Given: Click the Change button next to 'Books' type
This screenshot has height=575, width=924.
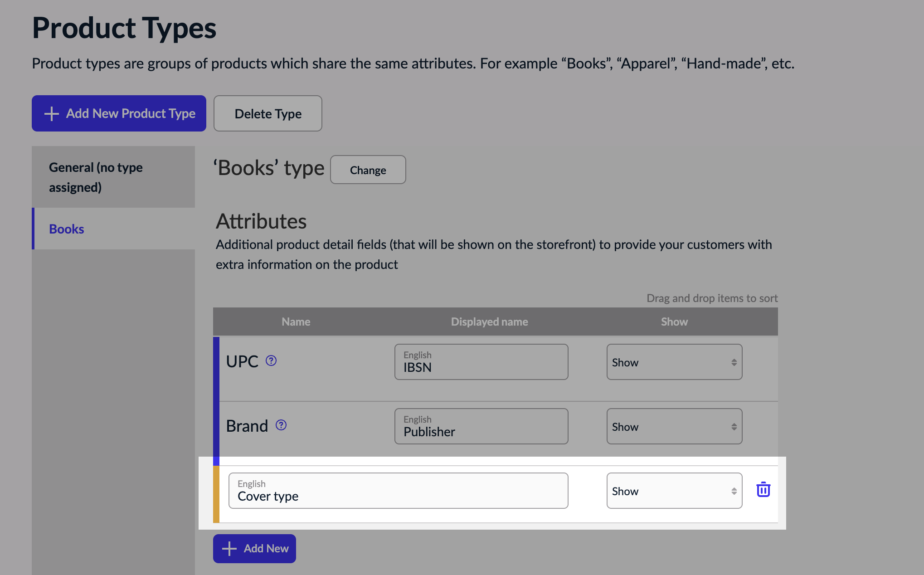Looking at the screenshot, I should [x=368, y=170].
